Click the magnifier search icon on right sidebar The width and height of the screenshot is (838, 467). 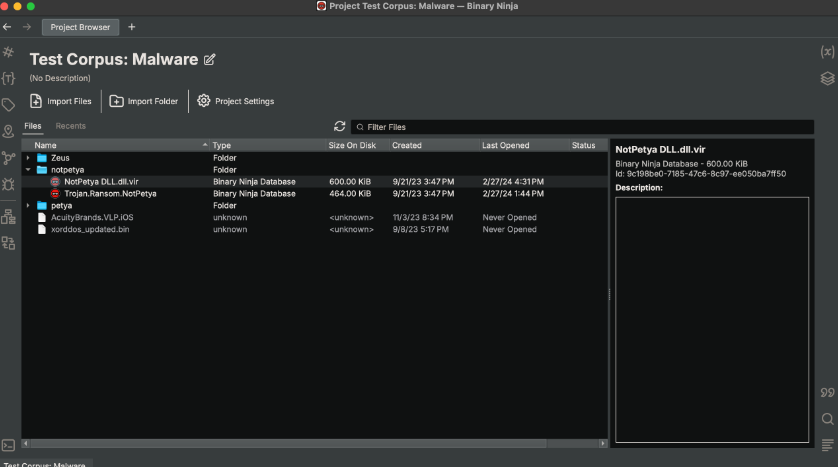coord(827,419)
